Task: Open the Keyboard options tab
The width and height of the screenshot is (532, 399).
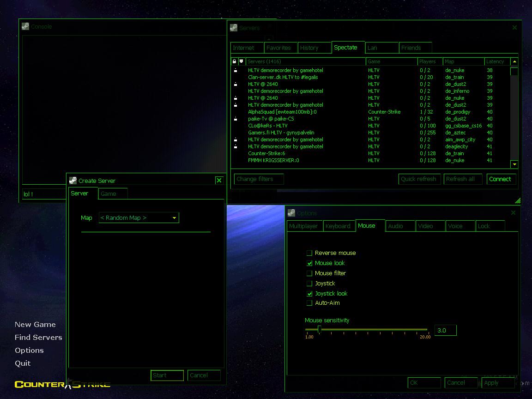Action: point(339,226)
